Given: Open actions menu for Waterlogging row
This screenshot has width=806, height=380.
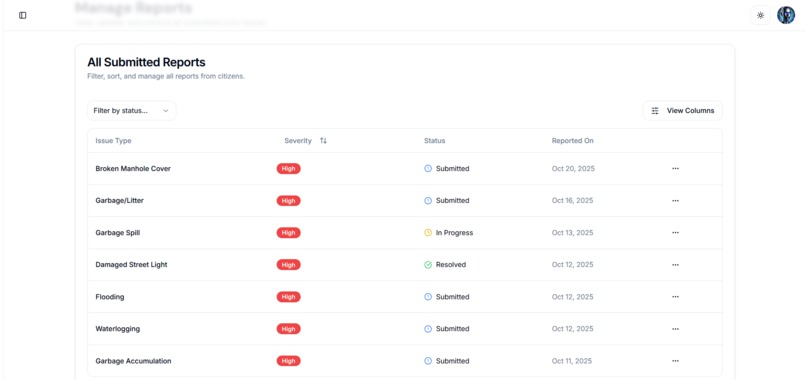Looking at the screenshot, I should coord(675,329).
